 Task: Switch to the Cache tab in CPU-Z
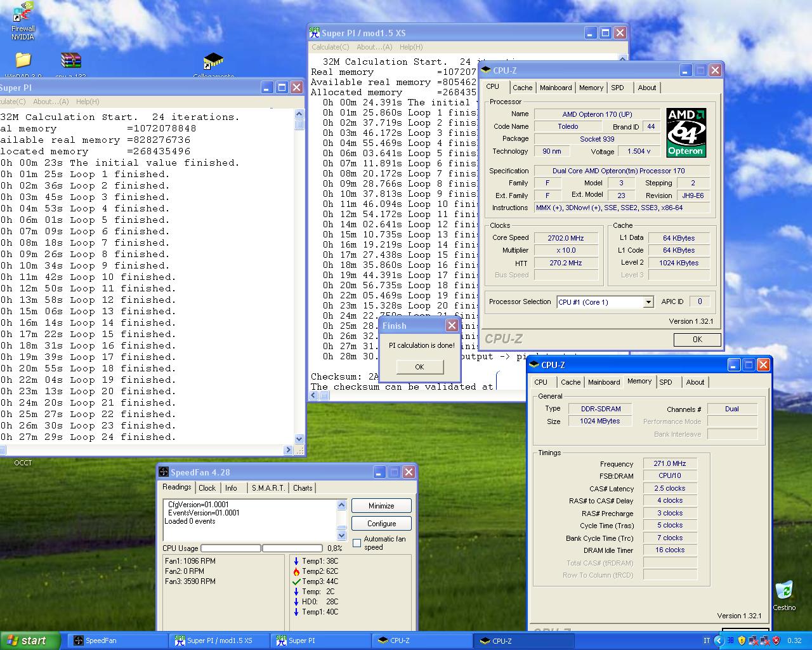coord(522,88)
